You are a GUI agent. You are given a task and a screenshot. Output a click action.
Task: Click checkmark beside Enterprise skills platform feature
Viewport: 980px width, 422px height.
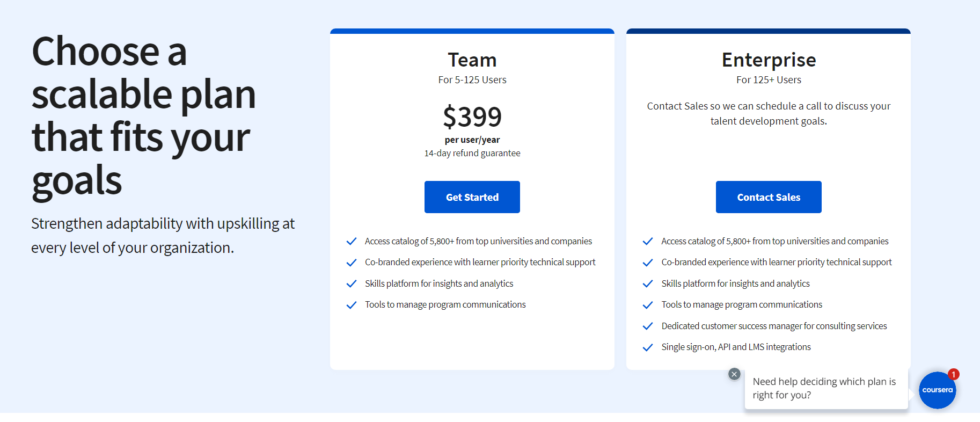tap(648, 283)
